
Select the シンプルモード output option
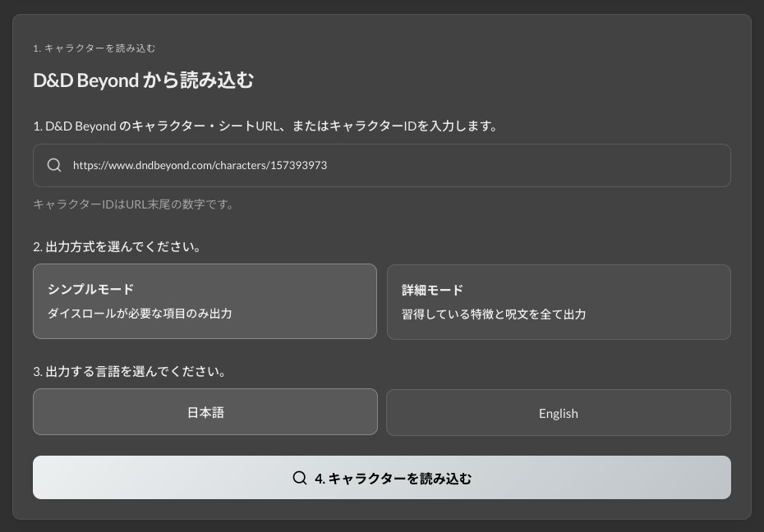pyautogui.click(x=205, y=301)
